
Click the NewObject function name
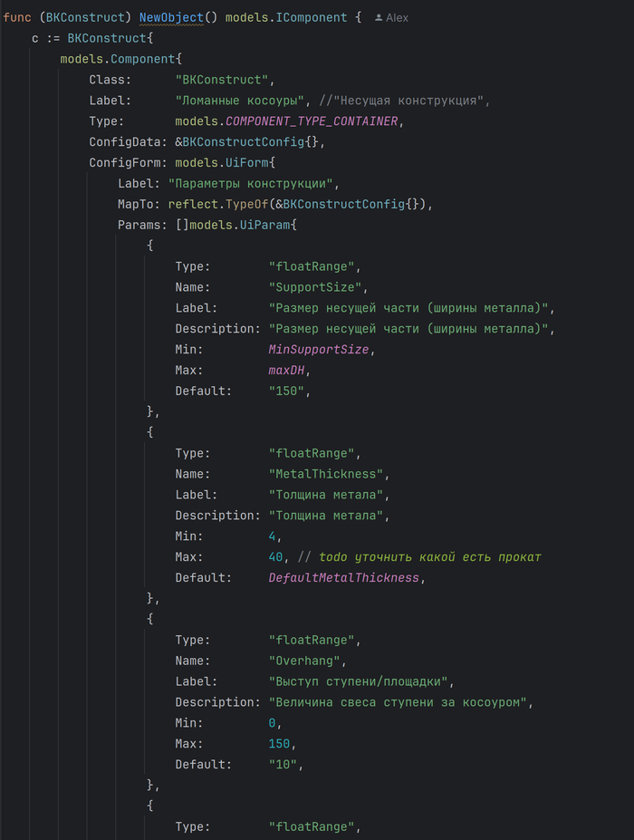point(171,18)
